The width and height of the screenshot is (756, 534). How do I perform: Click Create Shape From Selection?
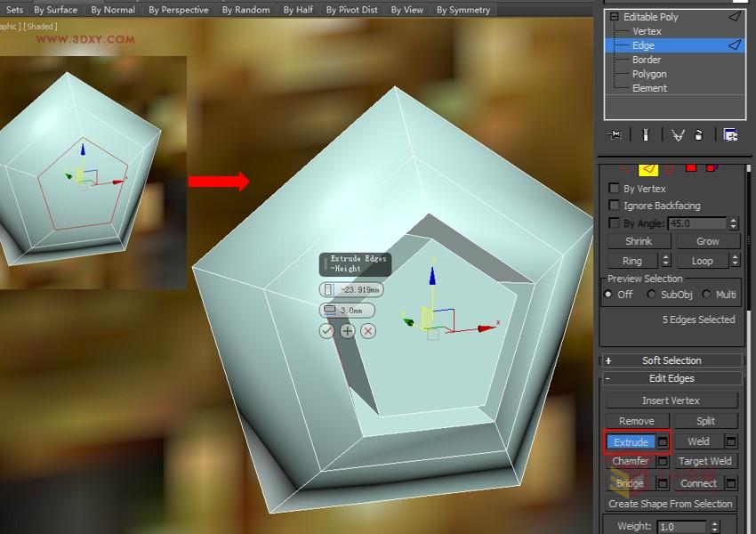pyautogui.click(x=672, y=503)
